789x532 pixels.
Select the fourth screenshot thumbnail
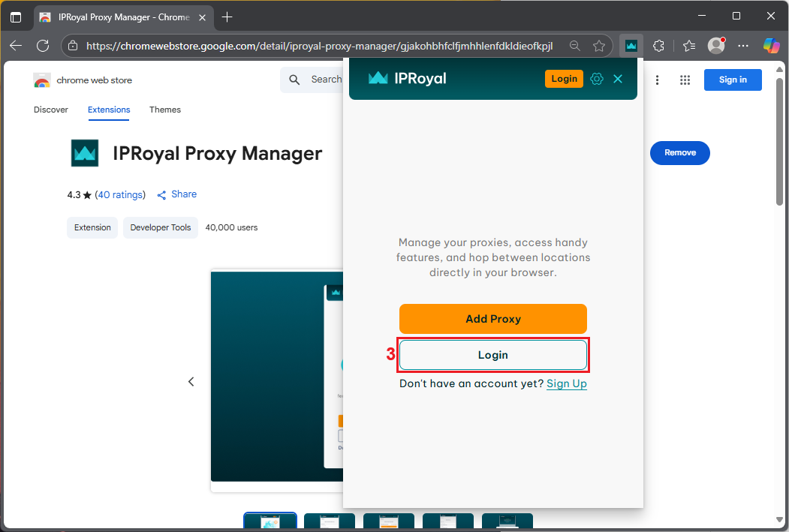click(x=448, y=521)
